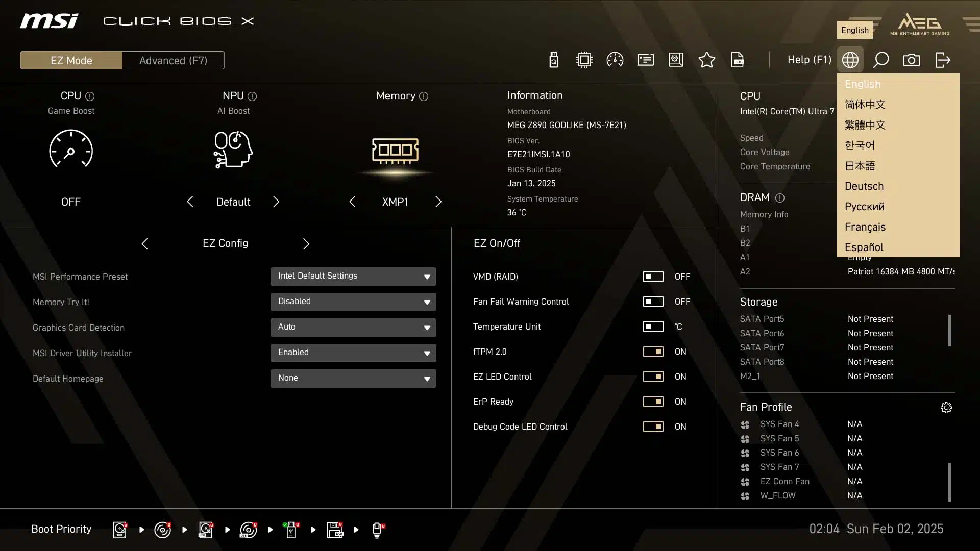
Task: Click right chevron next to NPU Default
Action: 276,202
